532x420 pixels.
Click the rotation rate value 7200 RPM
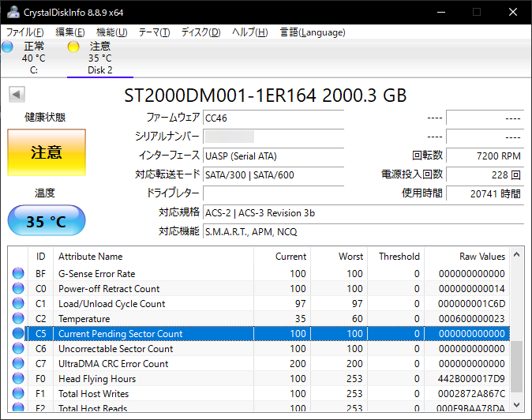click(x=485, y=156)
